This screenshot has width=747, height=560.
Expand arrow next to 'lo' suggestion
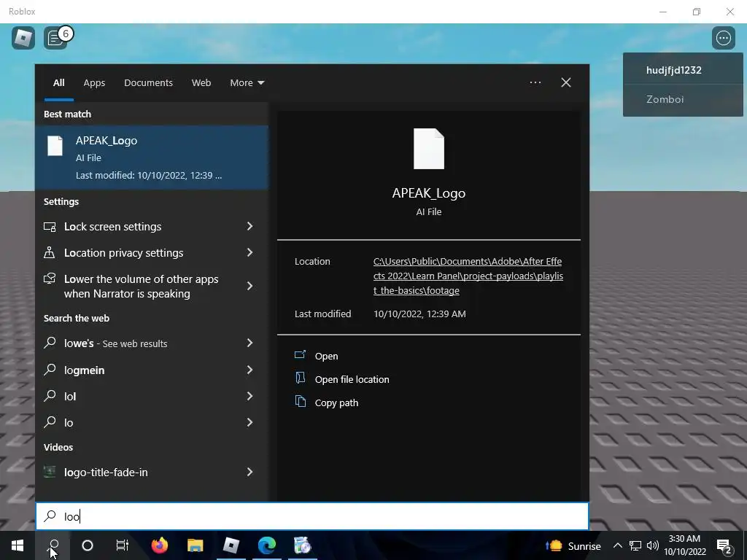pos(249,422)
